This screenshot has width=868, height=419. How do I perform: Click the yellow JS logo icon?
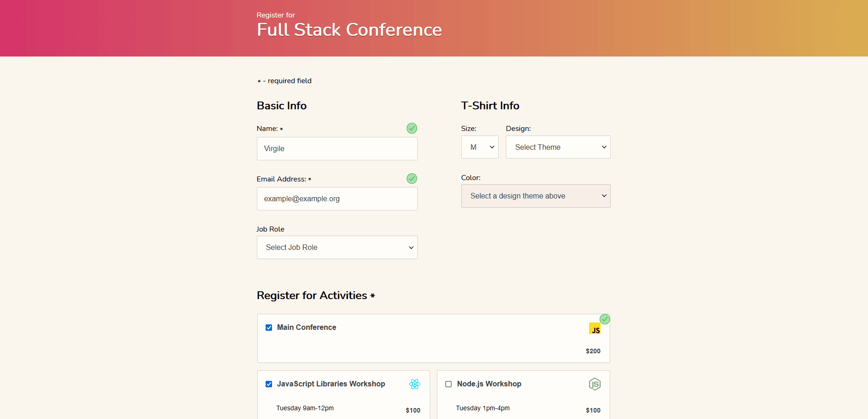point(595,328)
